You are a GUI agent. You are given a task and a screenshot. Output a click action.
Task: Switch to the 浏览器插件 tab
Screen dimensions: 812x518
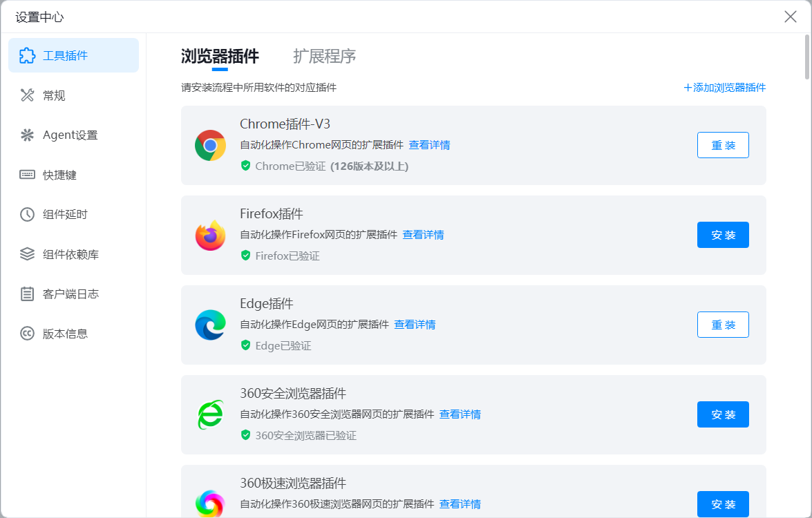tap(220, 56)
